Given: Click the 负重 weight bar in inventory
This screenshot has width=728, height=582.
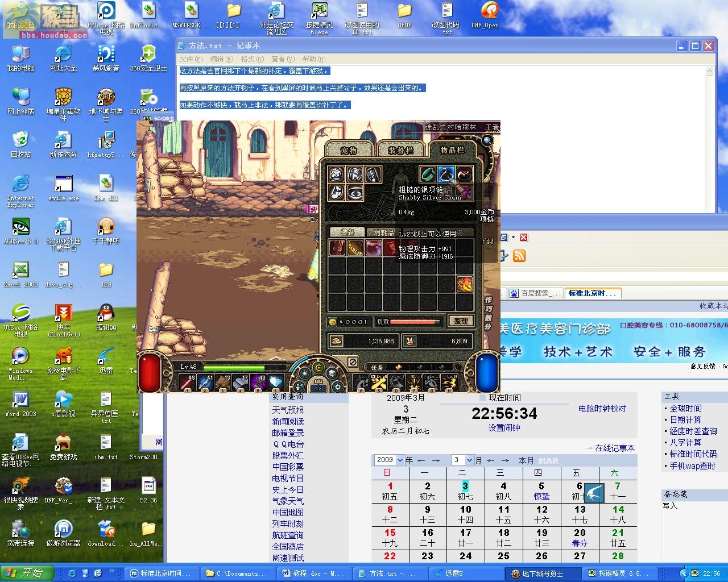Looking at the screenshot, I should [415, 322].
